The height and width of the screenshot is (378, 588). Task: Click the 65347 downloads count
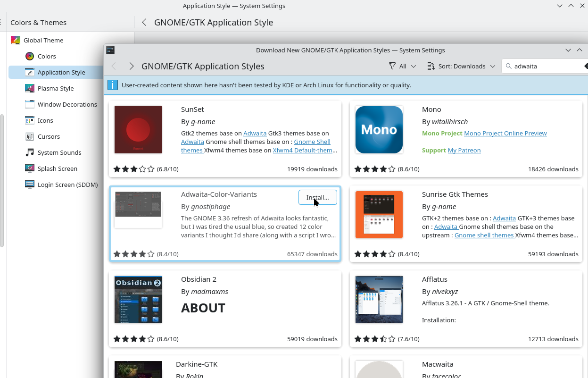312,254
